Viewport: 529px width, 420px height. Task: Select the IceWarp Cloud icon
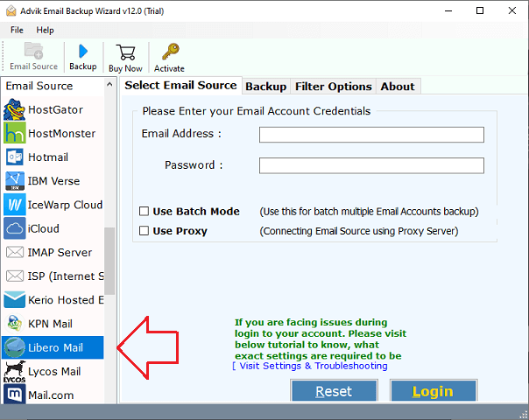pos(15,205)
